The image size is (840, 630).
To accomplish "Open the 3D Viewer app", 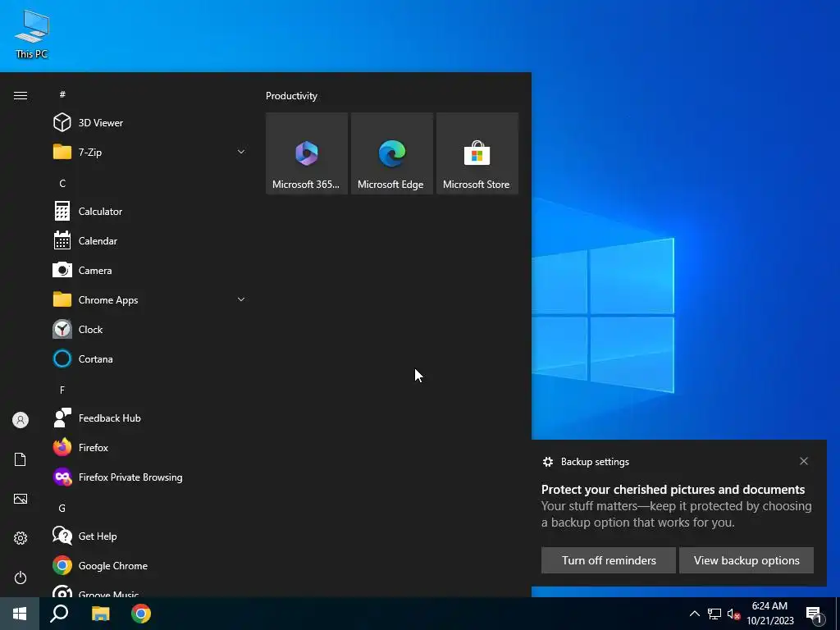I will coord(150,123).
